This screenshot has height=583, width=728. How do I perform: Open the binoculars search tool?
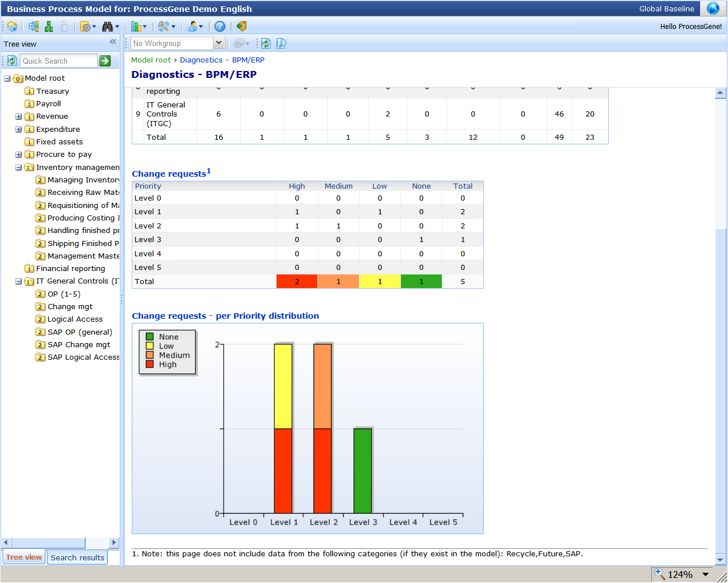(107, 27)
